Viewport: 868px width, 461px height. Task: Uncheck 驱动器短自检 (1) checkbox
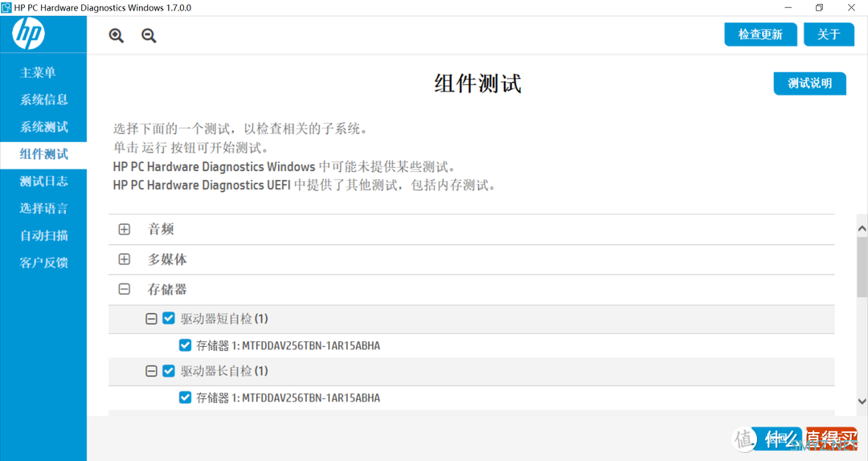pos(169,318)
